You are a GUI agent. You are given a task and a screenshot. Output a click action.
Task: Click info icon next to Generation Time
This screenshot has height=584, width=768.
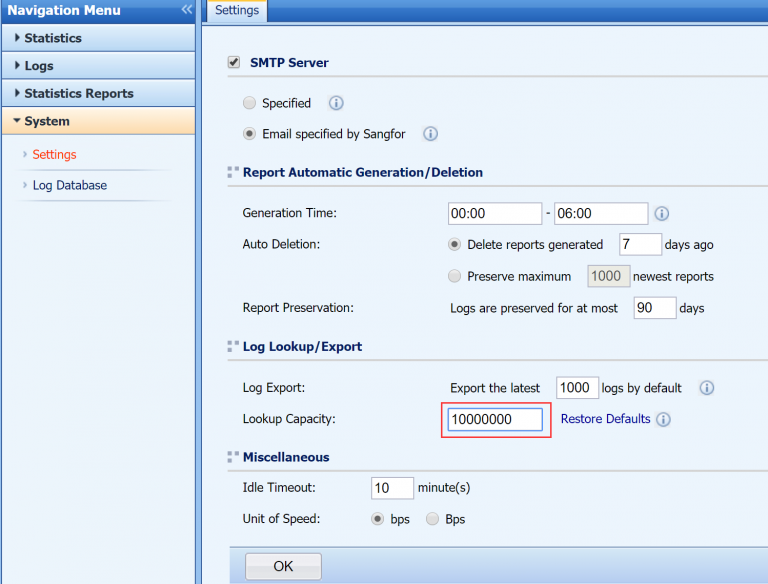tap(661, 214)
